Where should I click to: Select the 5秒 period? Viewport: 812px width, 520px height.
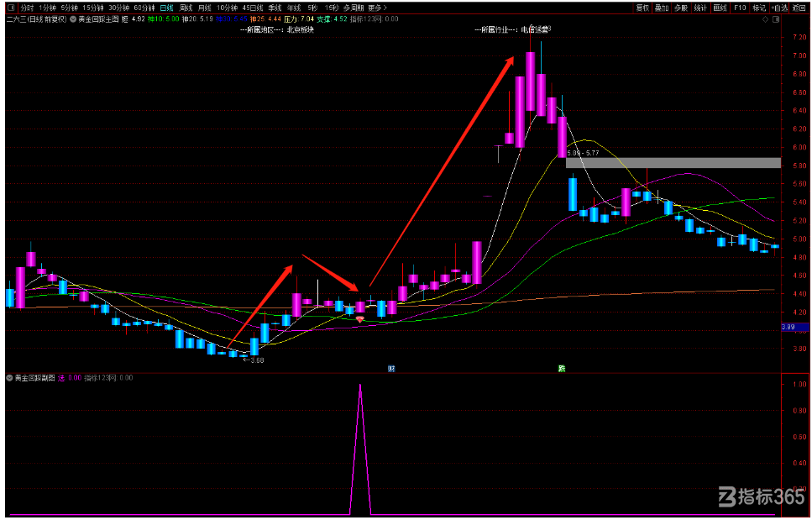click(x=312, y=8)
